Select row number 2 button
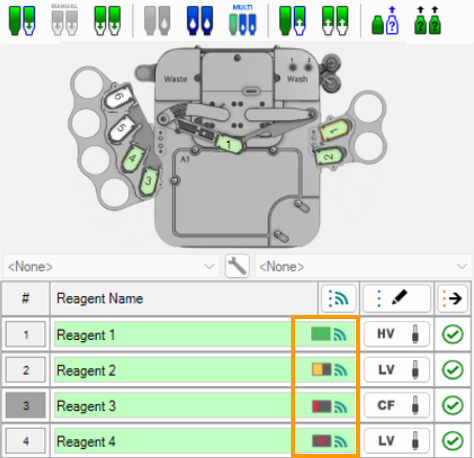 point(26,370)
